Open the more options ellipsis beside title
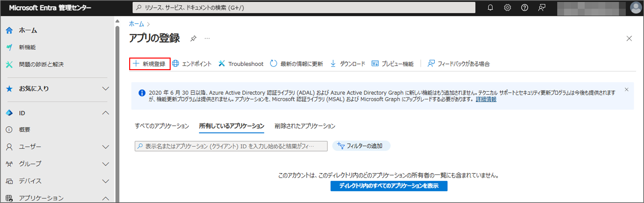The image size is (644, 203). [207, 38]
